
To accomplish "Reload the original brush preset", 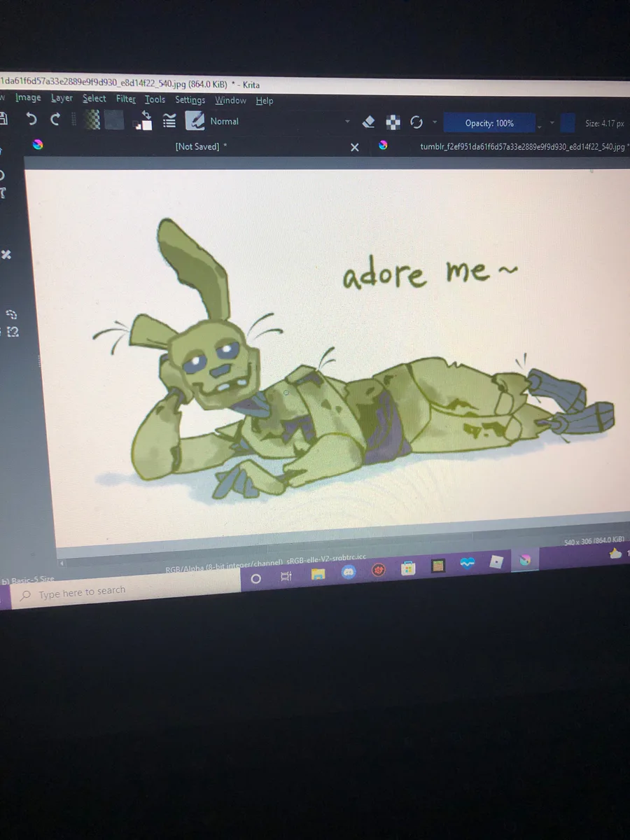I will 416,122.
